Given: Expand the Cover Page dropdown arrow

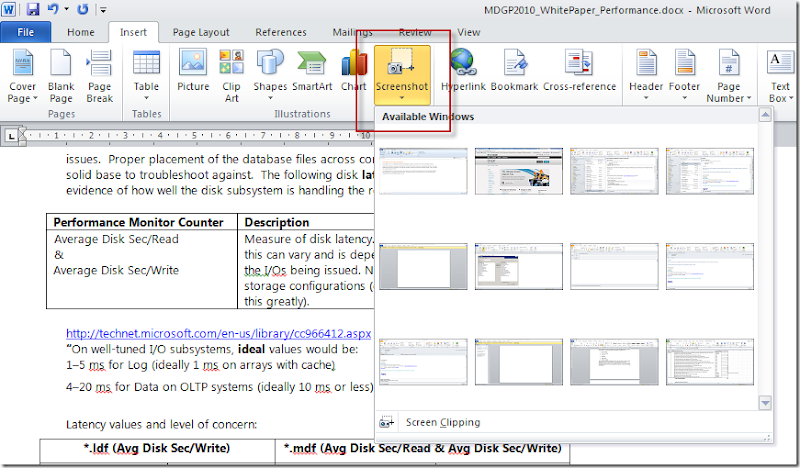Looking at the screenshot, I should pos(35,98).
